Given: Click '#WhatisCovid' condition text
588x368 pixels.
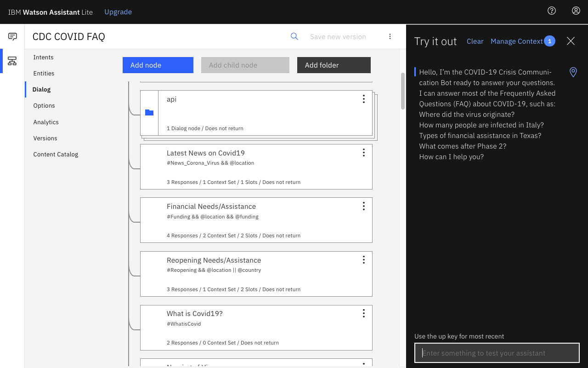Looking at the screenshot, I should coord(184,324).
